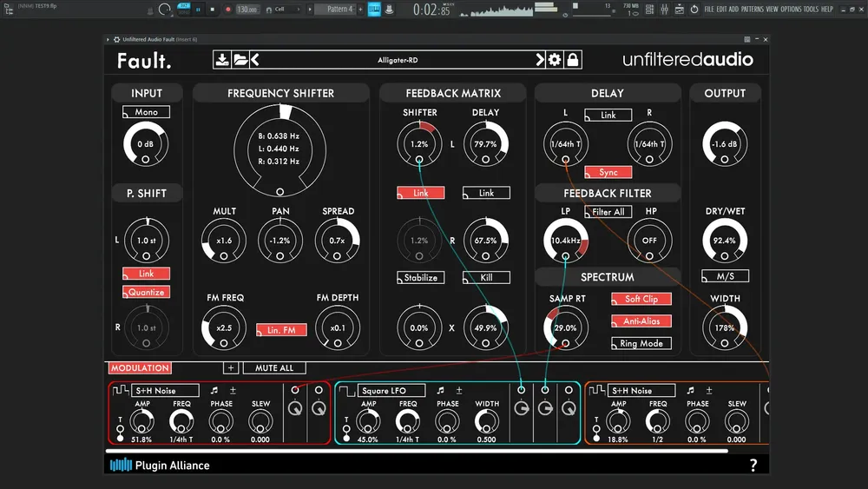
Task: Enable Kill in Feedback Matrix
Action: (x=486, y=277)
